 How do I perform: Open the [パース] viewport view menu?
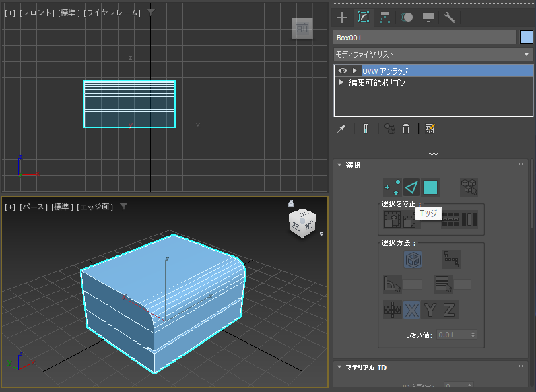click(x=33, y=207)
